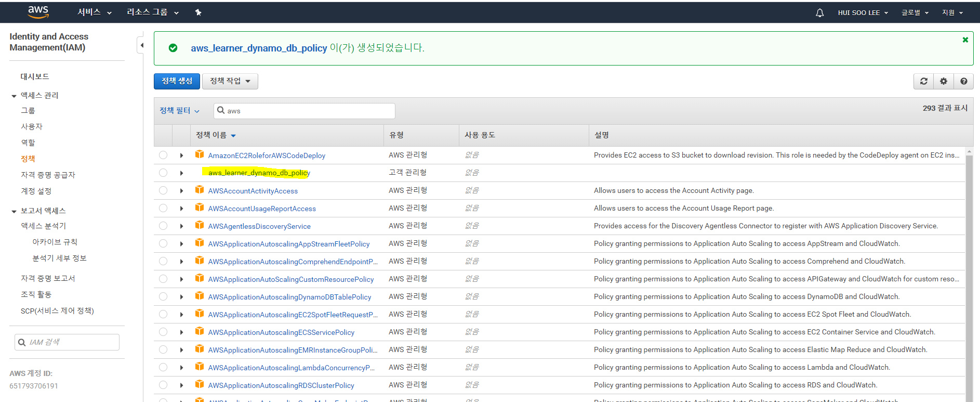Select radio button for aws_learner_dynamo_db_policy
This screenshot has height=402, width=980.
(163, 173)
